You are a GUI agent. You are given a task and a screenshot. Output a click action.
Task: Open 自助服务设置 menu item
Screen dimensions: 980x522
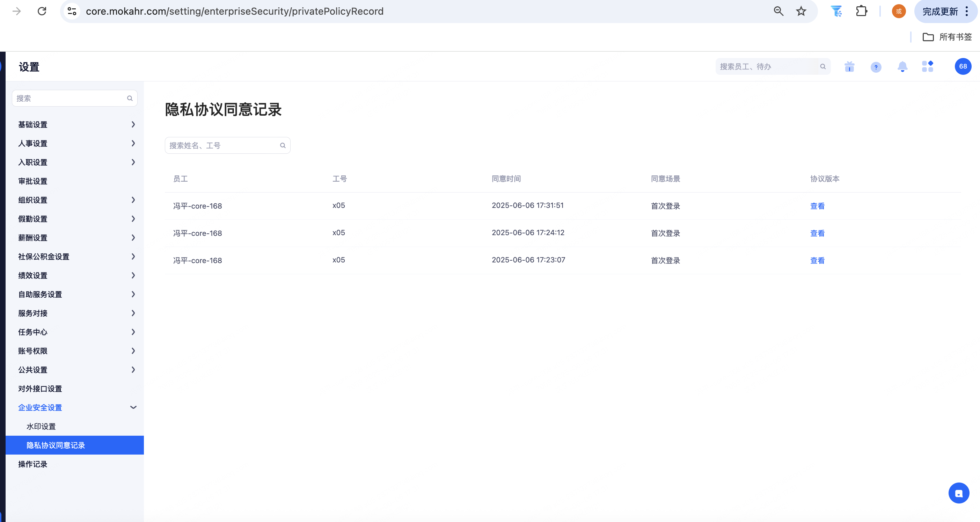75,294
